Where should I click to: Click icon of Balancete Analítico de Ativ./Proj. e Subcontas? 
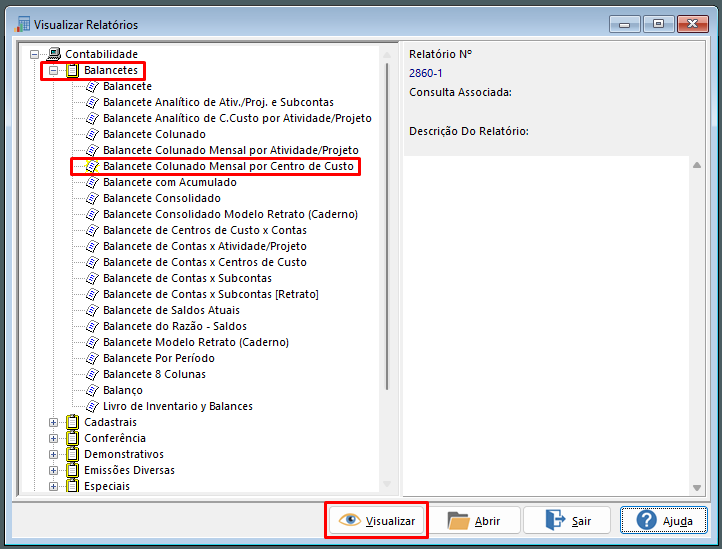coord(93,103)
